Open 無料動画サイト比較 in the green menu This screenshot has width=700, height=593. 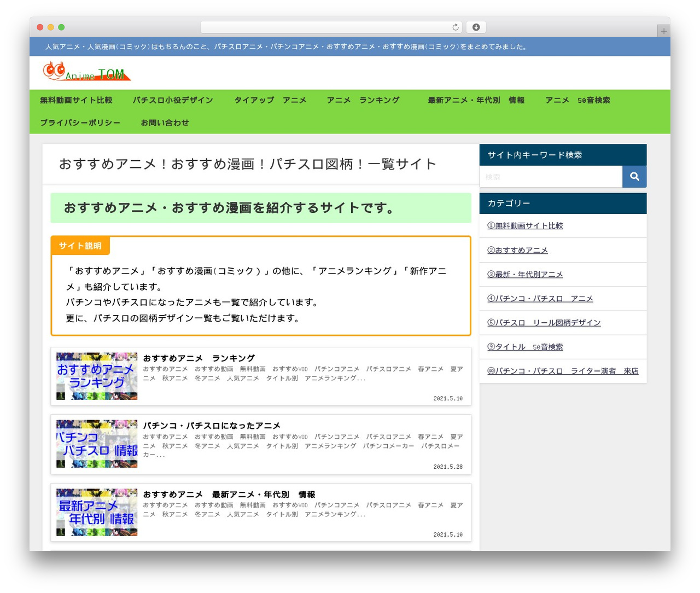click(x=76, y=100)
